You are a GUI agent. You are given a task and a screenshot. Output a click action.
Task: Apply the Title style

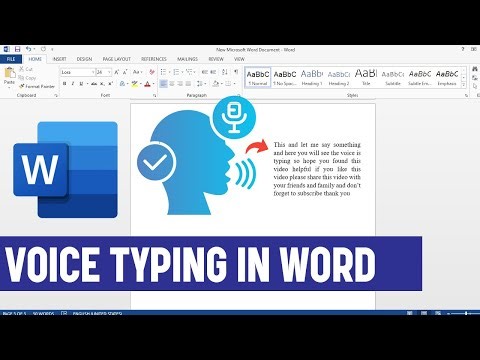[366, 77]
